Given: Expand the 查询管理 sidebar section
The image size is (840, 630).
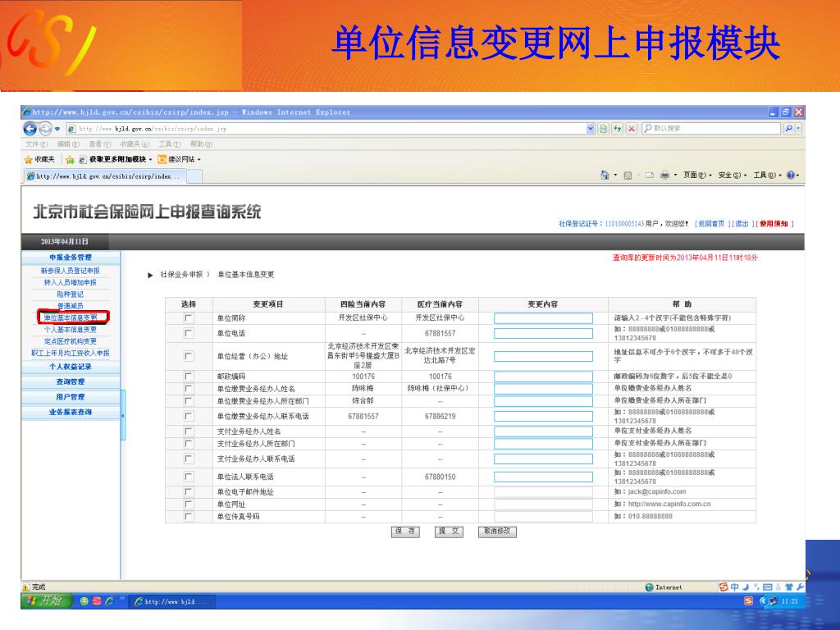Looking at the screenshot, I should (x=71, y=382).
